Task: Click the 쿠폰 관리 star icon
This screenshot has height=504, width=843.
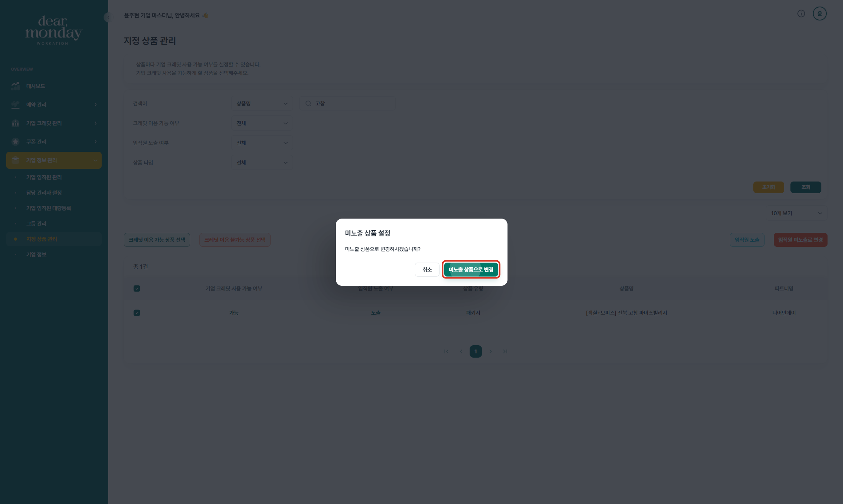Action: coord(15,142)
